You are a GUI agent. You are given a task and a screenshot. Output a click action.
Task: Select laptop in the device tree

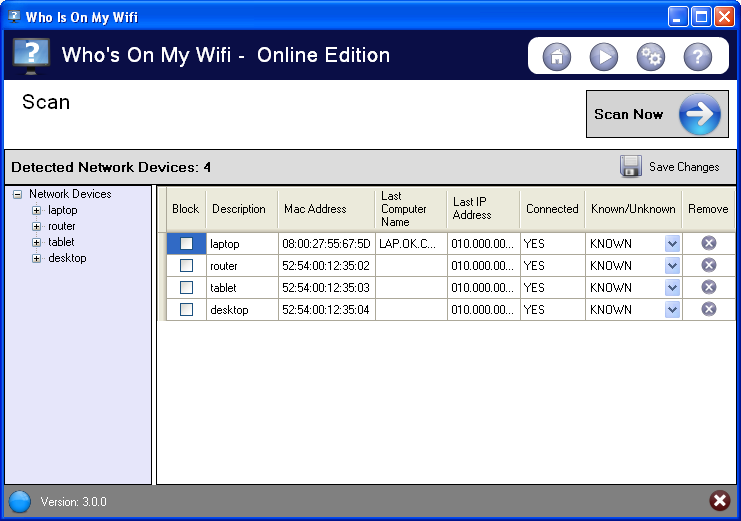[63, 210]
